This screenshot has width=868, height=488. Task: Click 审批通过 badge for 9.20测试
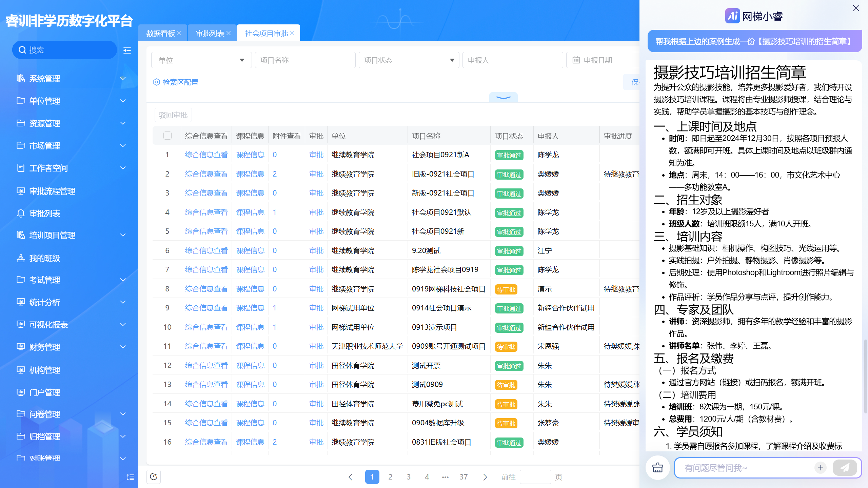click(x=509, y=251)
